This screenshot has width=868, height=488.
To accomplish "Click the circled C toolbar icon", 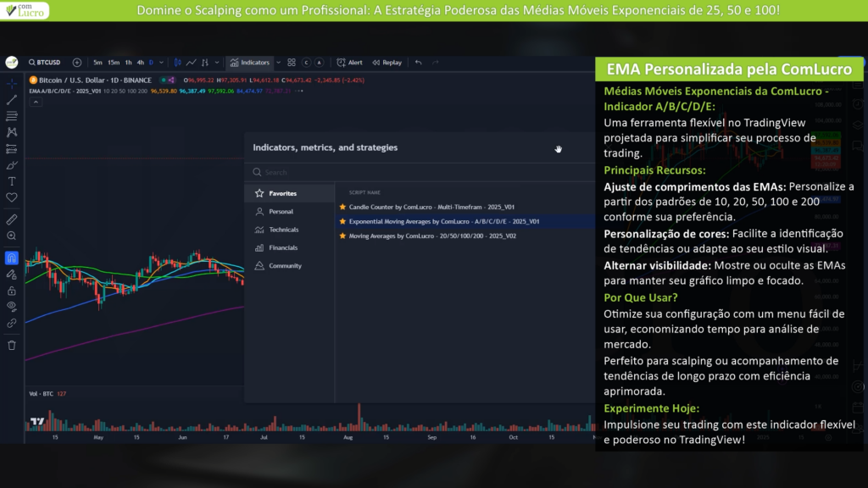I will pyautogui.click(x=306, y=63).
